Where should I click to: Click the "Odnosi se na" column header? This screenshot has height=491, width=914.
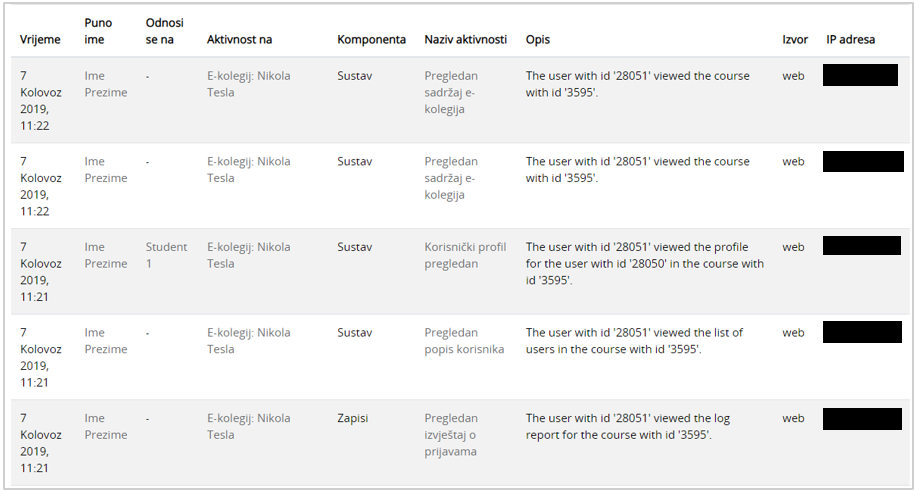[164, 31]
